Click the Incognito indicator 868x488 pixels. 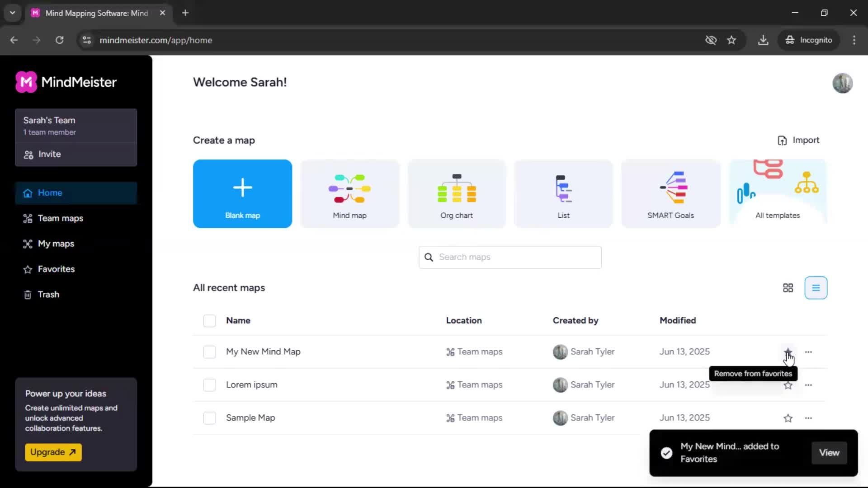tap(809, 40)
